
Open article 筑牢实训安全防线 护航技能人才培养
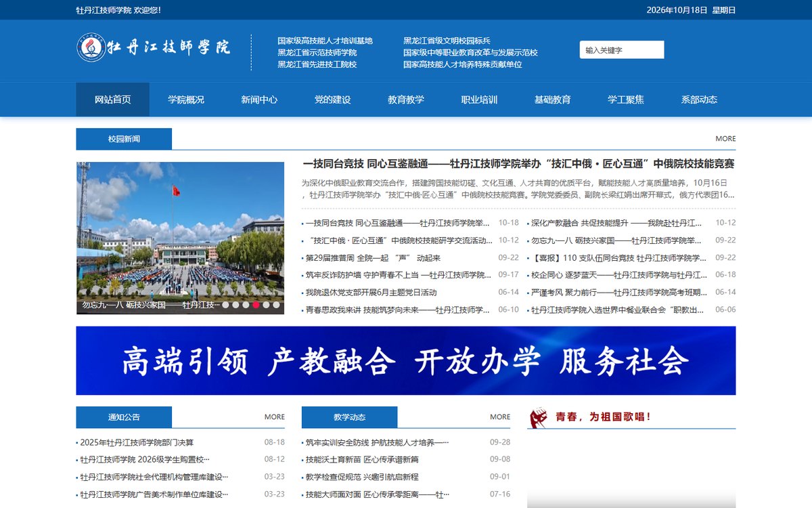(x=376, y=442)
